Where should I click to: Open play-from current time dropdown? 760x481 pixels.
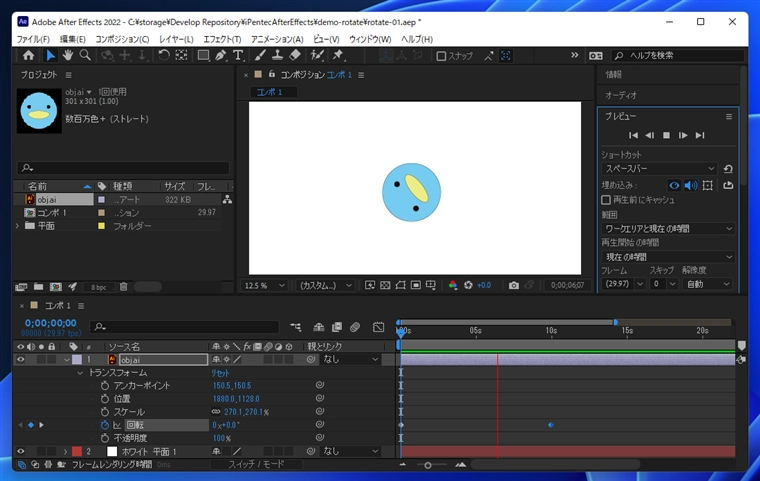[668, 257]
